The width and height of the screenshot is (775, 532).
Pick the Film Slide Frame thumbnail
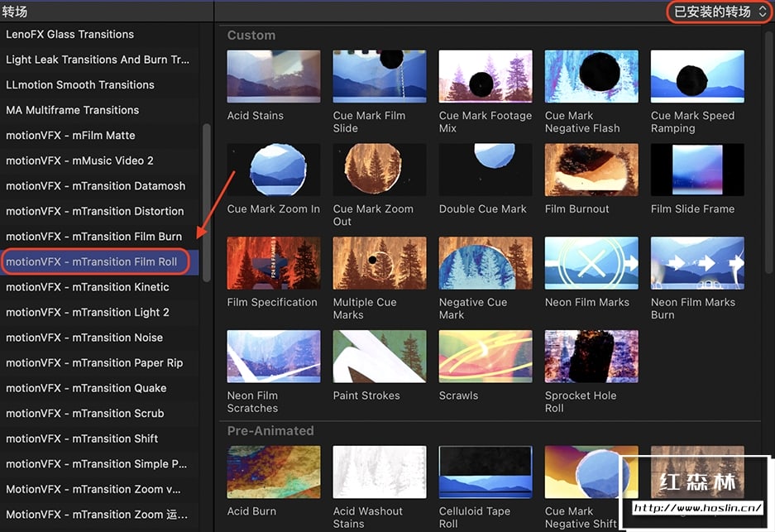pos(697,170)
